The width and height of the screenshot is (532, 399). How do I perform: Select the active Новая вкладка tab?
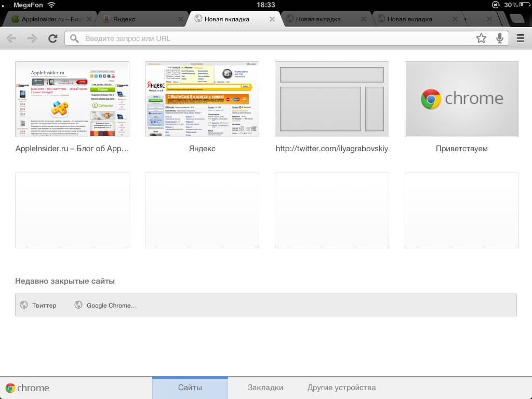pyautogui.click(x=234, y=19)
